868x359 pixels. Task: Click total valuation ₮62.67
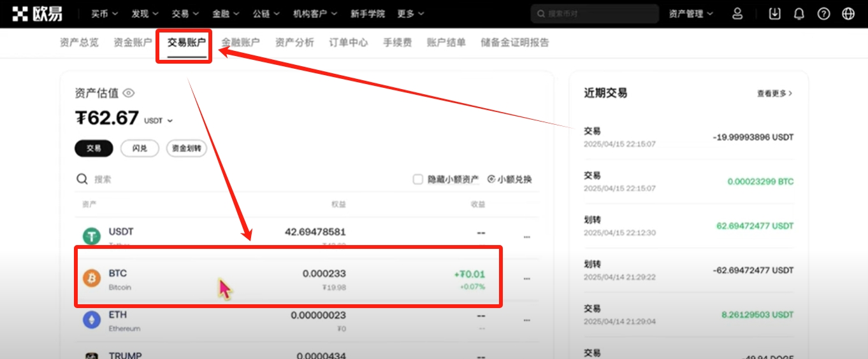point(107,118)
